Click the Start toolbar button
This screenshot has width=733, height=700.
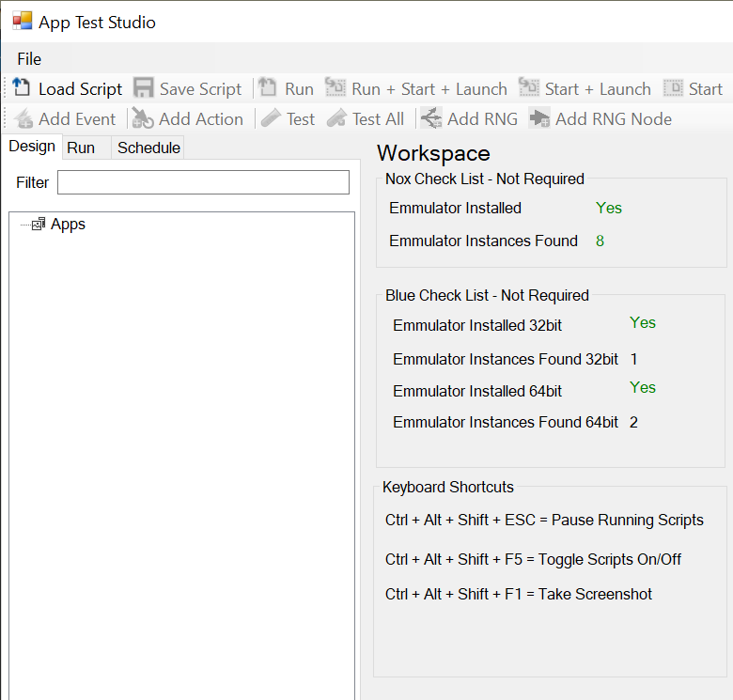click(694, 88)
